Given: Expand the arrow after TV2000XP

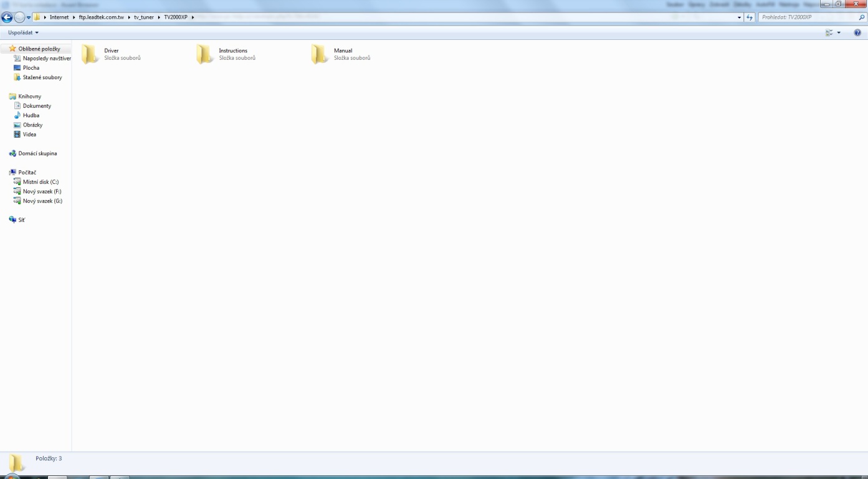Looking at the screenshot, I should click(x=193, y=17).
